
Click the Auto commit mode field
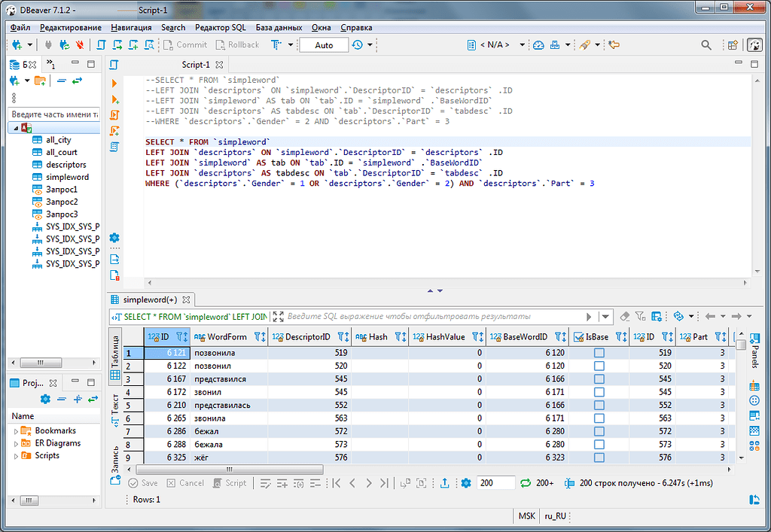pyautogui.click(x=324, y=45)
